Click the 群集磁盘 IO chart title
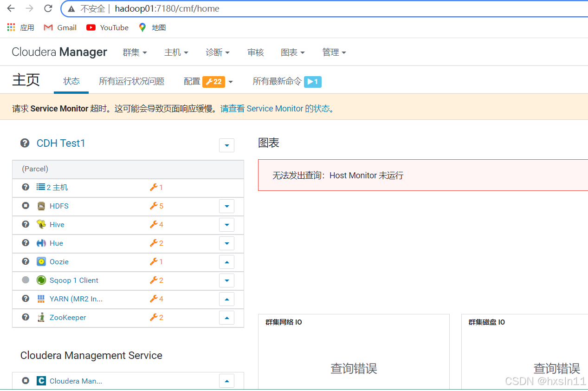 point(487,322)
